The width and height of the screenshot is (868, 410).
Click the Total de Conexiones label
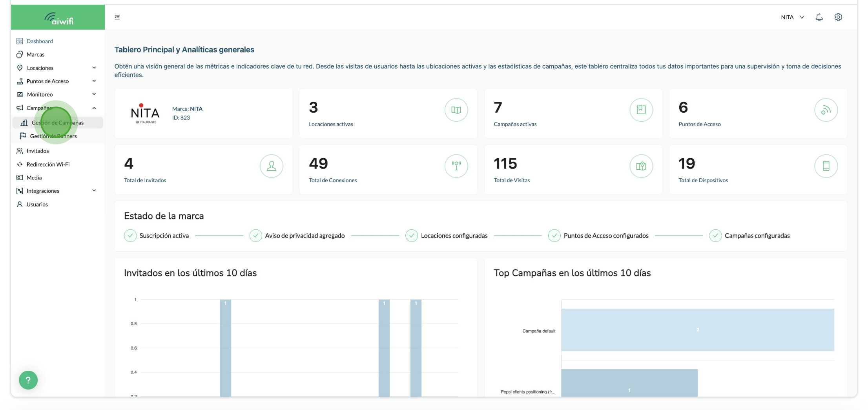tap(333, 180)
